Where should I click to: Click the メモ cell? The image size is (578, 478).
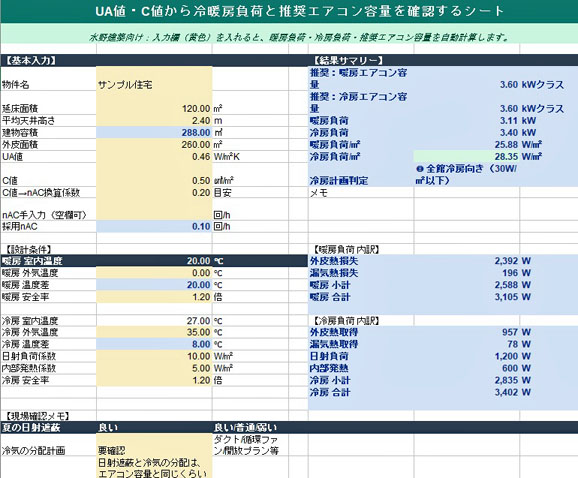tap(361, 192)
